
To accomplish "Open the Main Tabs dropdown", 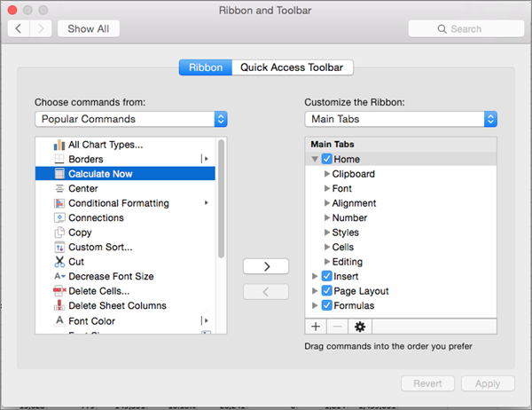I will (400, 119).
